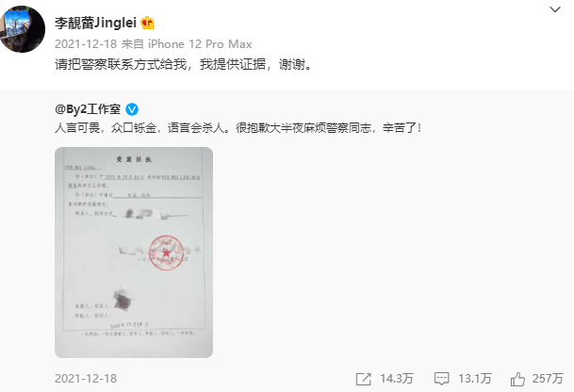Enlarge the 受案回执 document image
The image size is (574, 392).
coord(134,253)
